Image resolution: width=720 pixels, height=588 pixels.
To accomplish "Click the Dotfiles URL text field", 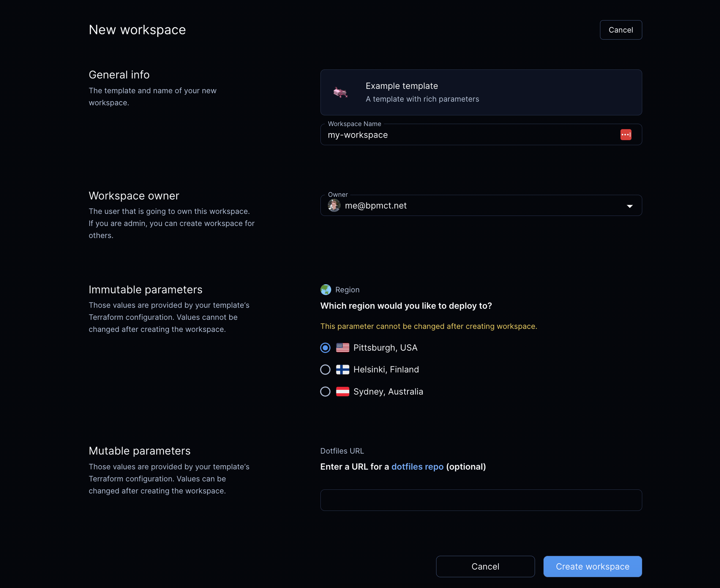I will point(481,500).
